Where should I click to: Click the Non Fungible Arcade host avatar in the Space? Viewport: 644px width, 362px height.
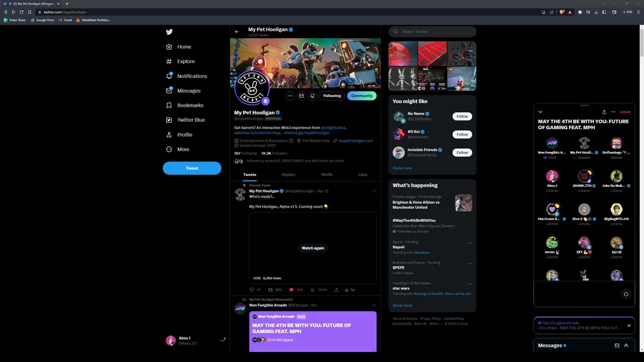click(x=552, y=143)
